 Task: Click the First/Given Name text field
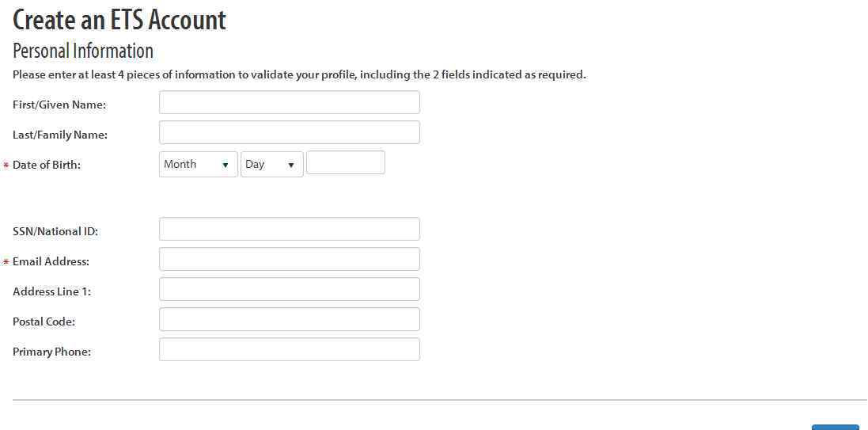pyautogui.click(x=289, y=103)
